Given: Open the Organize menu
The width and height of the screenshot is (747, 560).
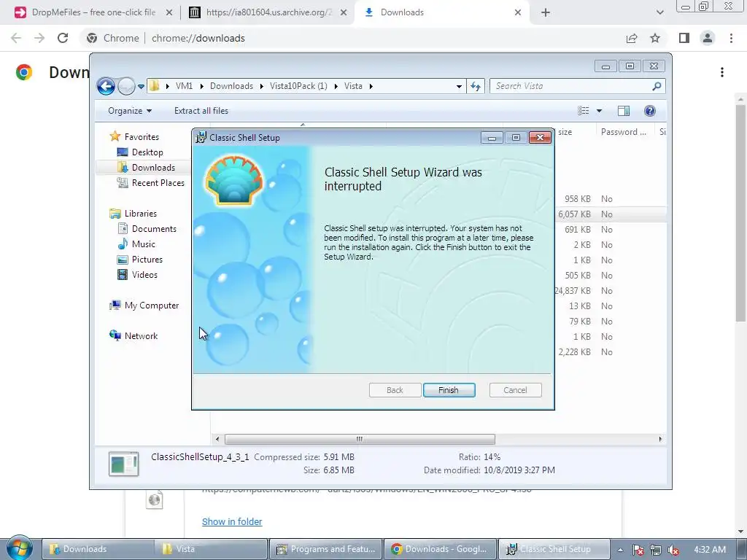Looking at the screenshot, I should (x=130, y=111).
